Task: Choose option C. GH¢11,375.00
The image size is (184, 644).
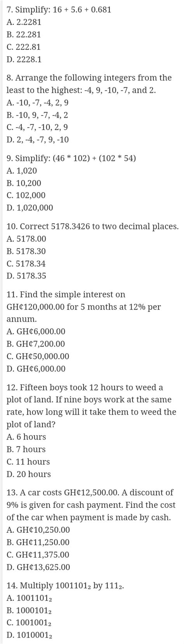Action: click(38, 555)
